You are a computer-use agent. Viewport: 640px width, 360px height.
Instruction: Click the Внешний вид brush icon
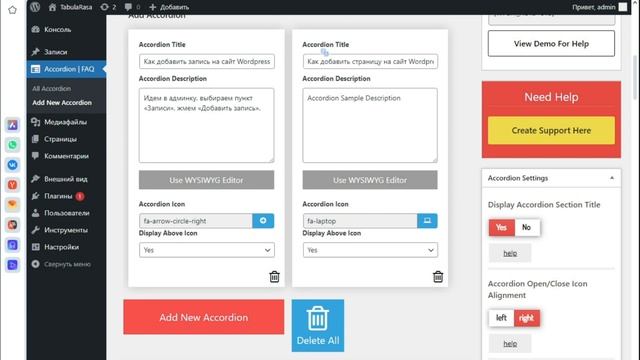pyautogui.click(x=36, y=179)
